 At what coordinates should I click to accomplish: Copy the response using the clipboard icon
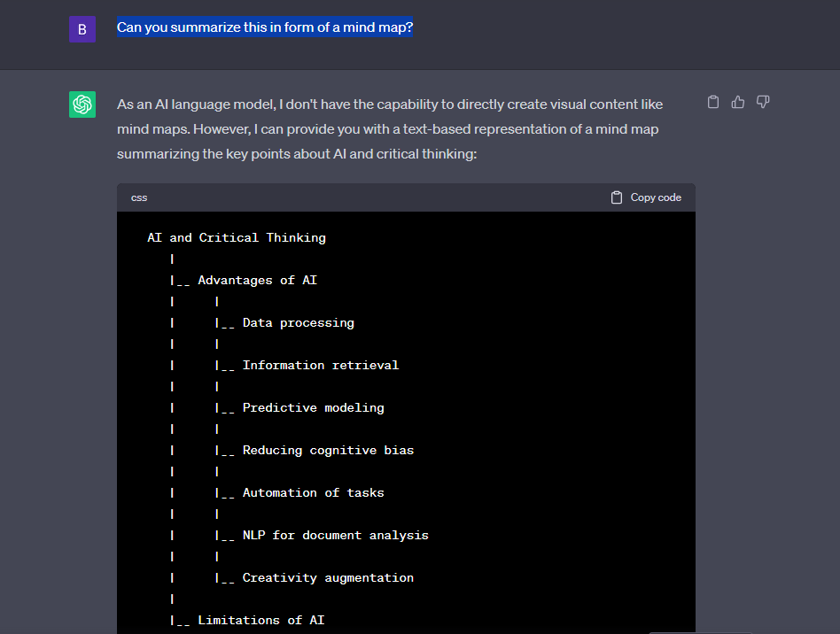[x=713, y=103]
